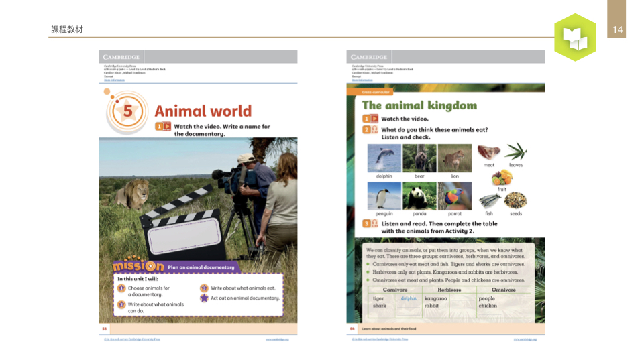Click the slide number 14 box
The image size is (644, 362).
[x=618, y=29]
